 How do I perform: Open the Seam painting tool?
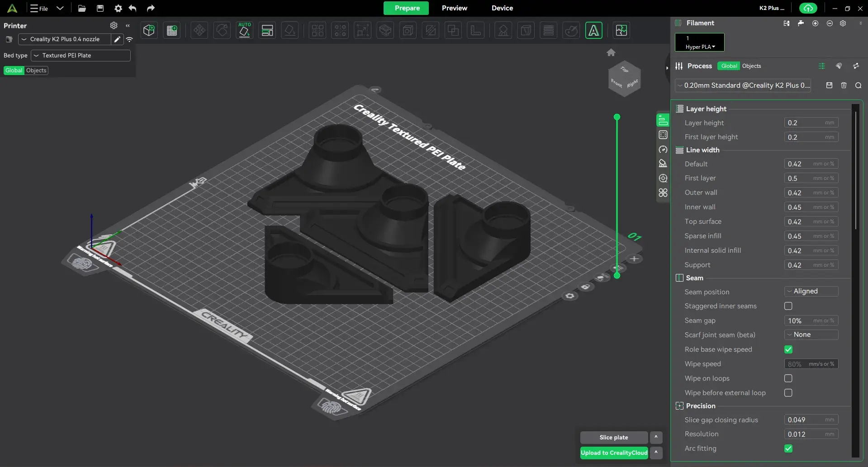click(526, 30)
